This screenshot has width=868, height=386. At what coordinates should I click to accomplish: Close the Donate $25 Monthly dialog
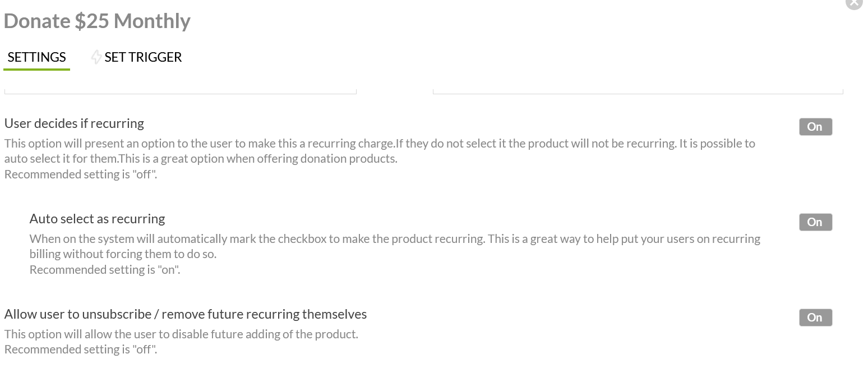853,3
